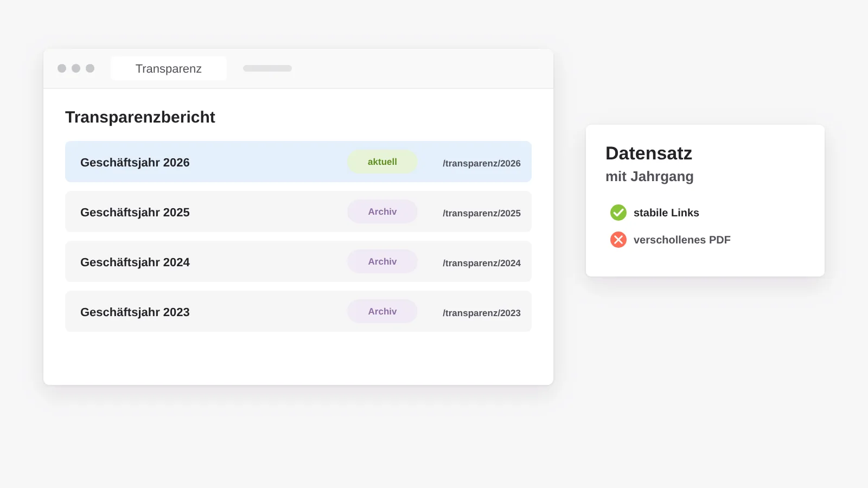Click the mit Jahrgang subtitle
This screenshot has width=868, height=488.
[x=649, y=177]
